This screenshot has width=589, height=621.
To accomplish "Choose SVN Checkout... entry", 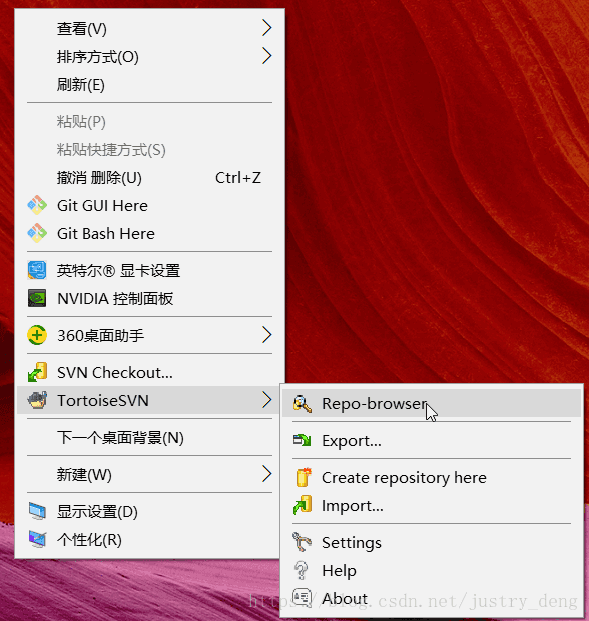I will pyautogui.click(x=150, y=372).
